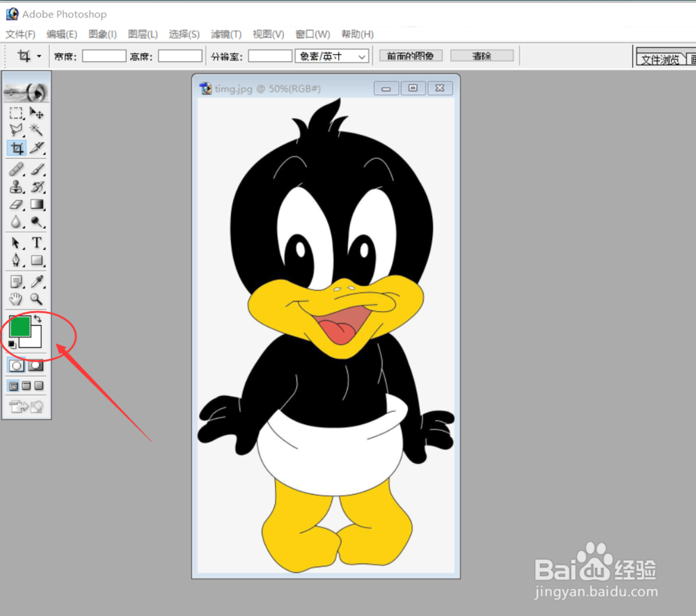Select the Zoom tool

pyautogui.click(x=37, y=299)
